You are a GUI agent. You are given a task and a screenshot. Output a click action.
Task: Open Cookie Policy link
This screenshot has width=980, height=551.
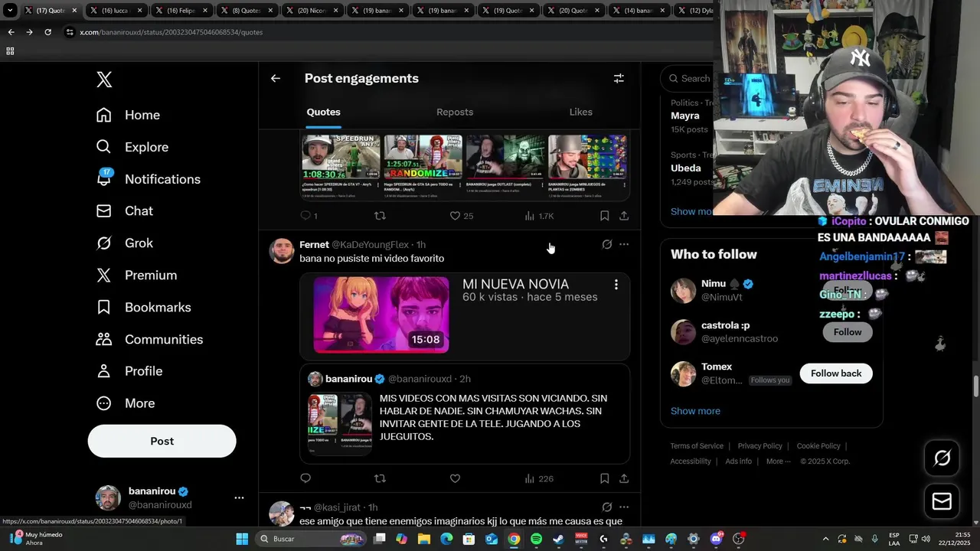tap(818, 446)
